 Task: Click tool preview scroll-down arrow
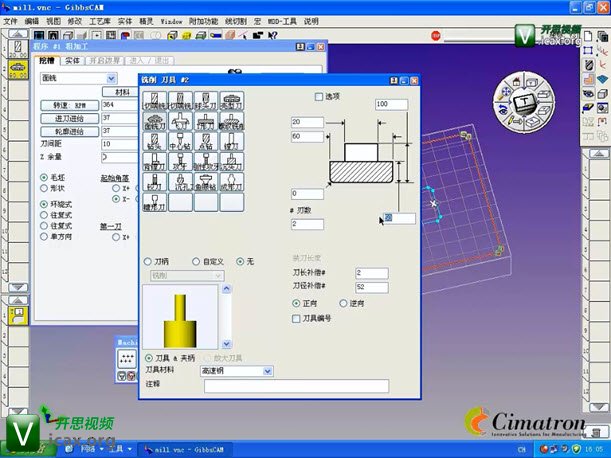226,344
